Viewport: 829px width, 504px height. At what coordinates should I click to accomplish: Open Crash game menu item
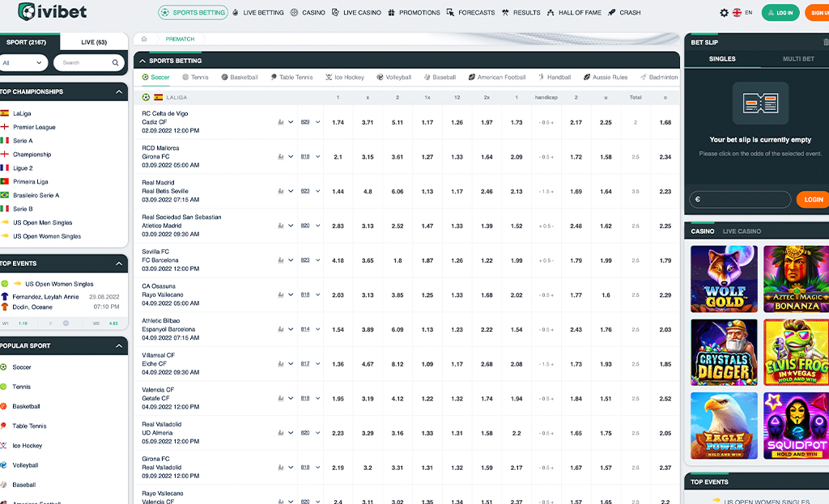click(x=624, y=13)
